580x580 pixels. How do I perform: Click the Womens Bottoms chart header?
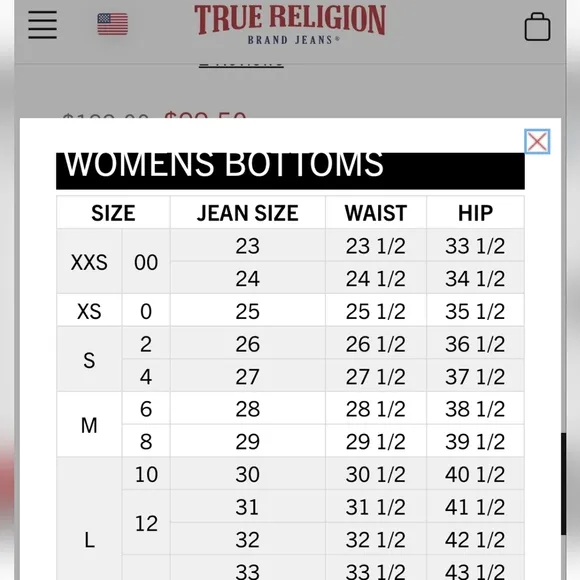(290, 171)
